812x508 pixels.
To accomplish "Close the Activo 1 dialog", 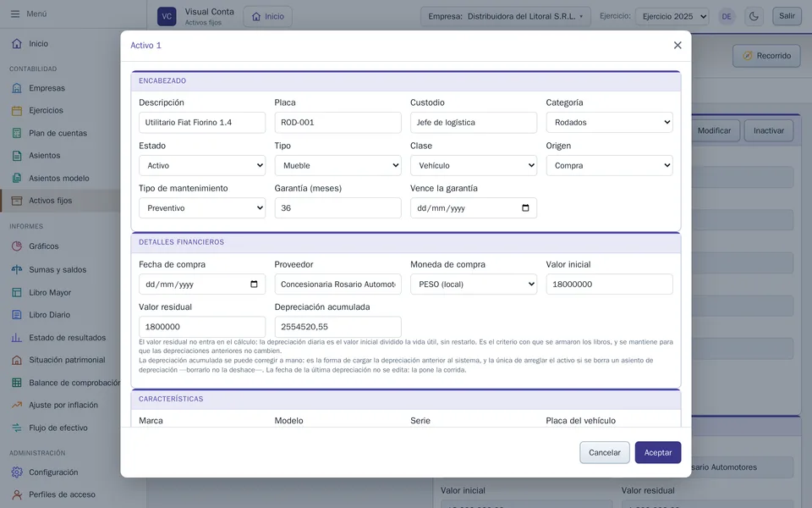I will (x=678, y=45).
